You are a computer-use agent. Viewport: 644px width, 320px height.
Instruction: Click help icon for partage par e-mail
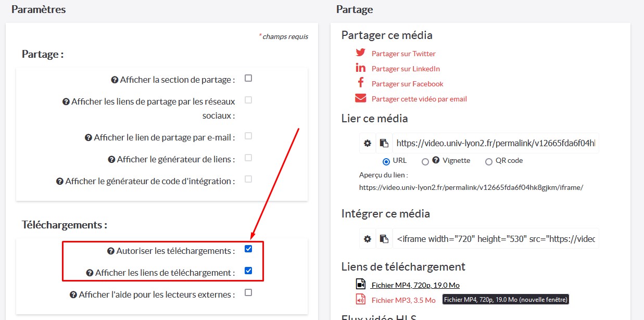pos(89,138)
